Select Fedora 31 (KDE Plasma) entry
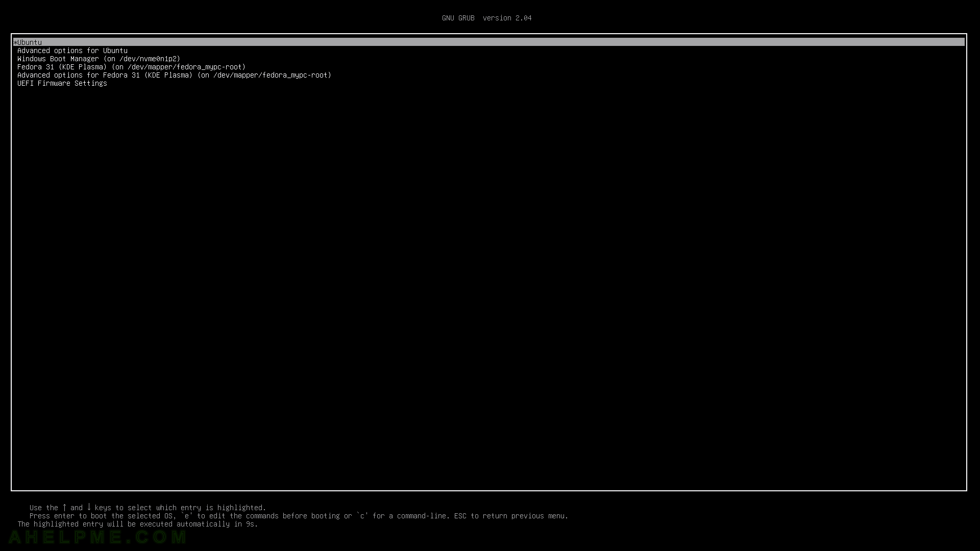 pos(131,67)
